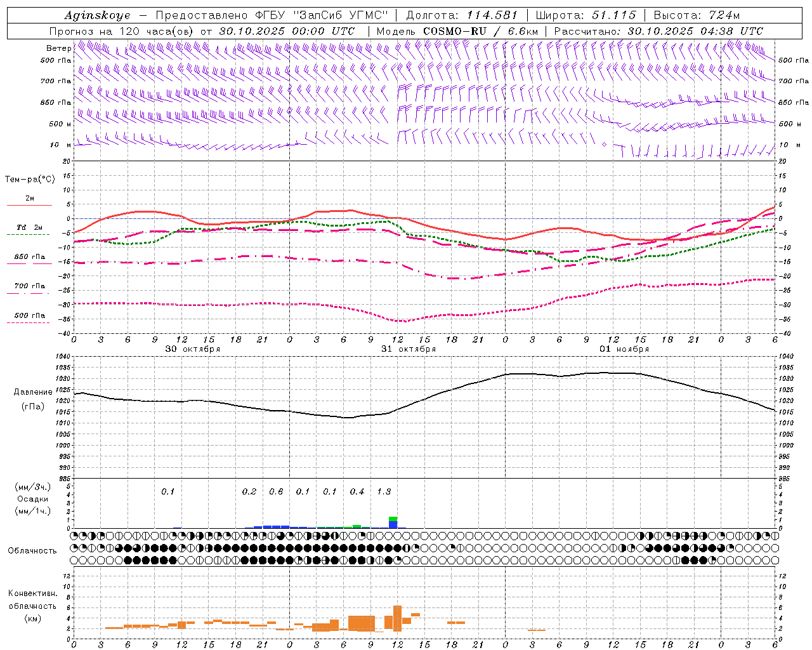
Task: Click the "01 ноября" date label
Action: (x=624, y=349)
